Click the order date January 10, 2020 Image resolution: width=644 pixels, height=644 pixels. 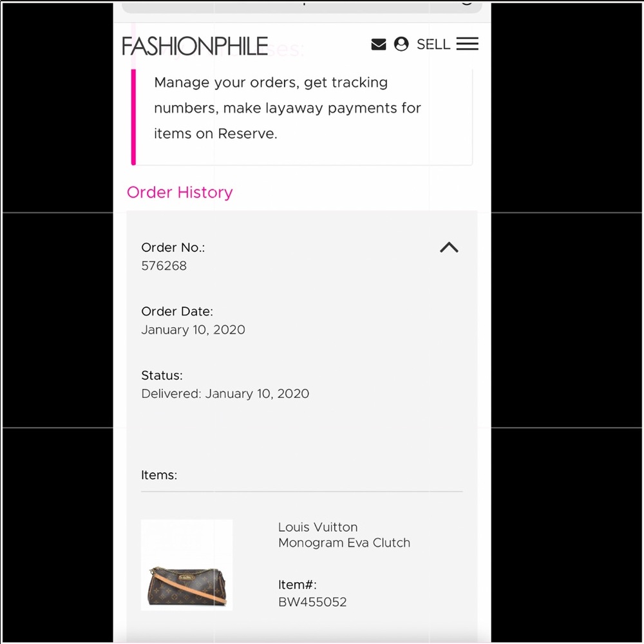click(x=193, y=330)
